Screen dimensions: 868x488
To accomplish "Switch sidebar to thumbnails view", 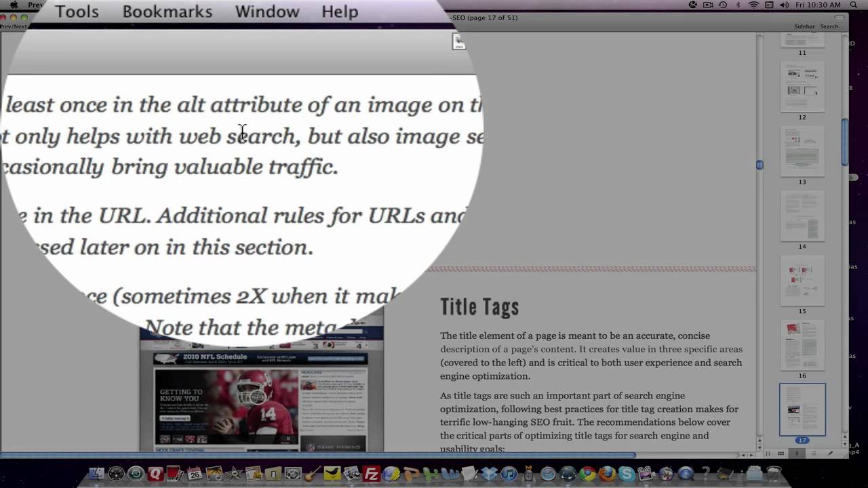I will [797, 453].
